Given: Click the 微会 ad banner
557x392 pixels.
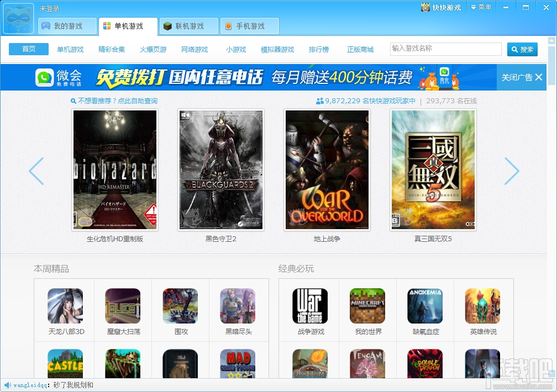Looking at the screenshot, I should [249, 77].
